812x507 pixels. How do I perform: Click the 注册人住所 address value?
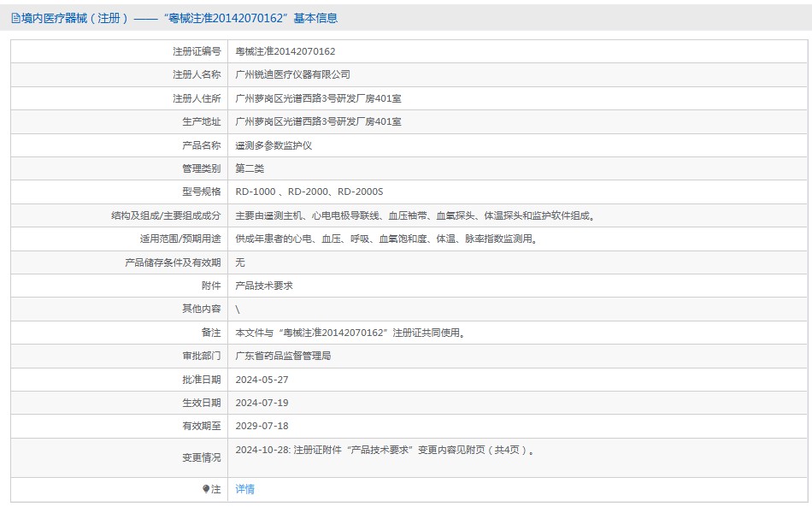[x=318, y=98]
